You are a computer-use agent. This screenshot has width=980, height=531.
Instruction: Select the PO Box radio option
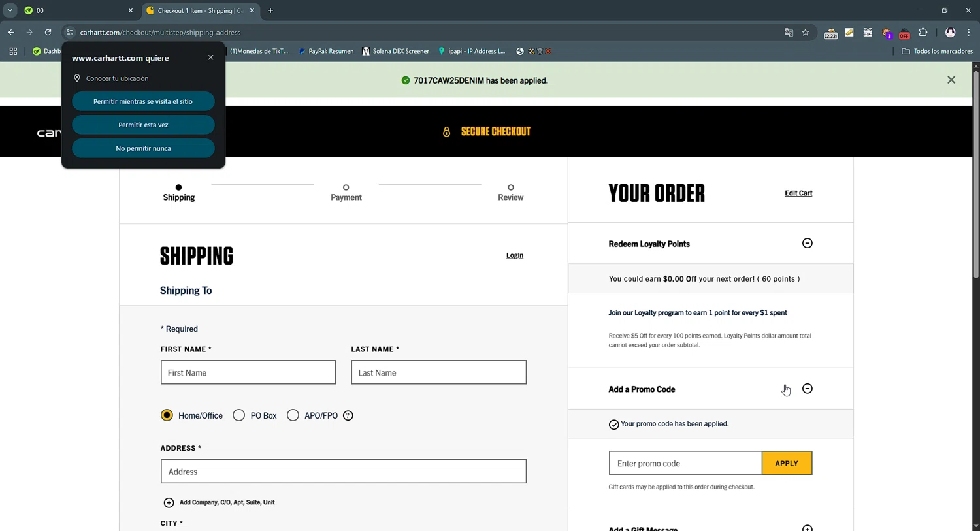tap(239, 415)
